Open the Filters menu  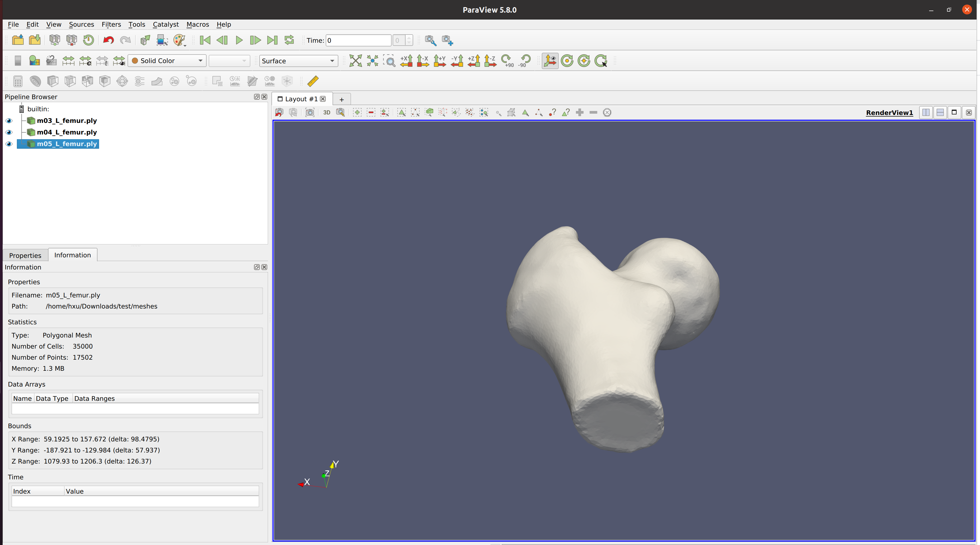click(111, 24)
